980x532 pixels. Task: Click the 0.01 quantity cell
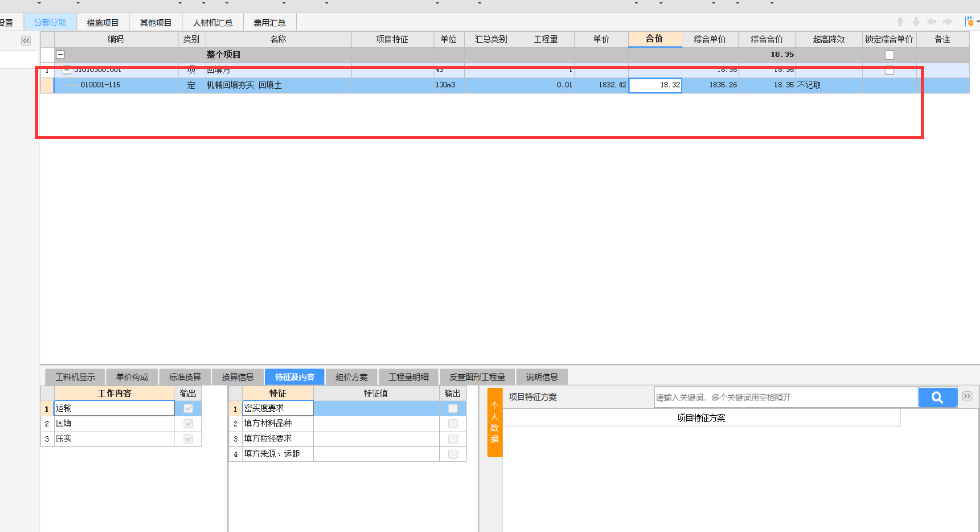(x=546, y=85)
